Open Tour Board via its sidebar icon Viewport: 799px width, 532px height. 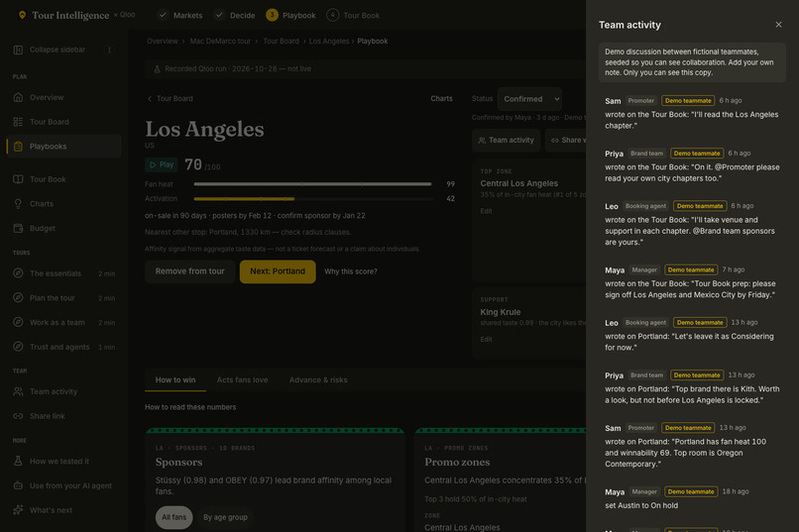click(x=19, y=122)
